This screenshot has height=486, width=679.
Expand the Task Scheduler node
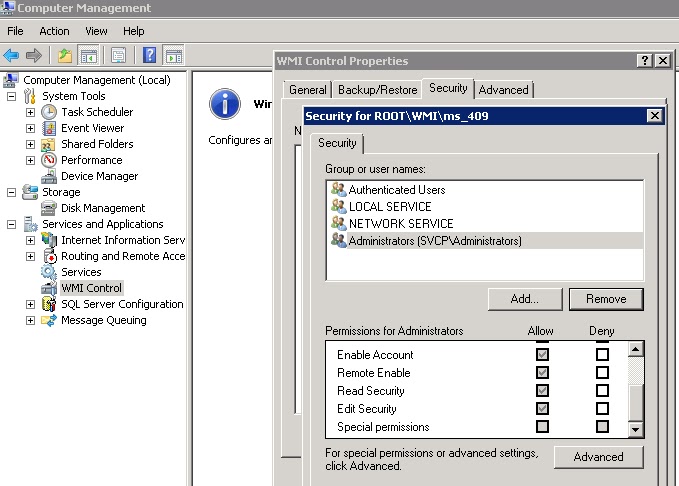30,112
